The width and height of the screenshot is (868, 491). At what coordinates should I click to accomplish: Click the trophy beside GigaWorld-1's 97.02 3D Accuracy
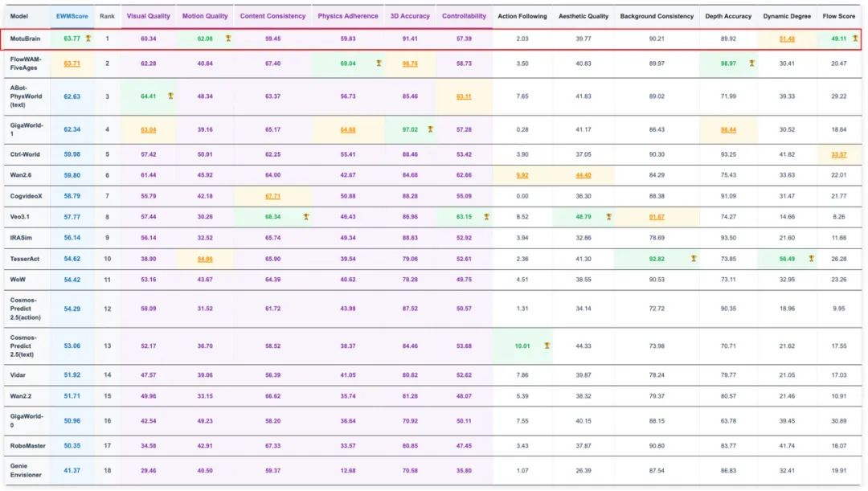coord(430,129)
